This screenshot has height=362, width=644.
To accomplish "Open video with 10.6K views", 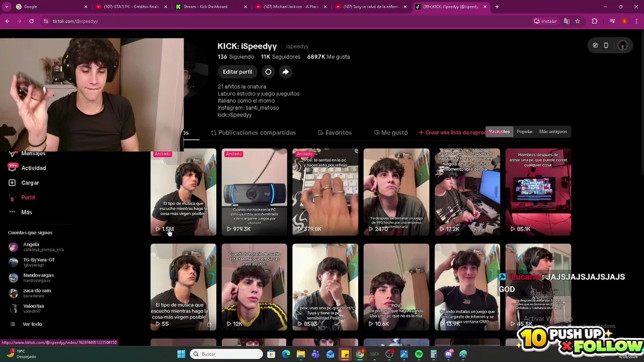I will [396, 287].
